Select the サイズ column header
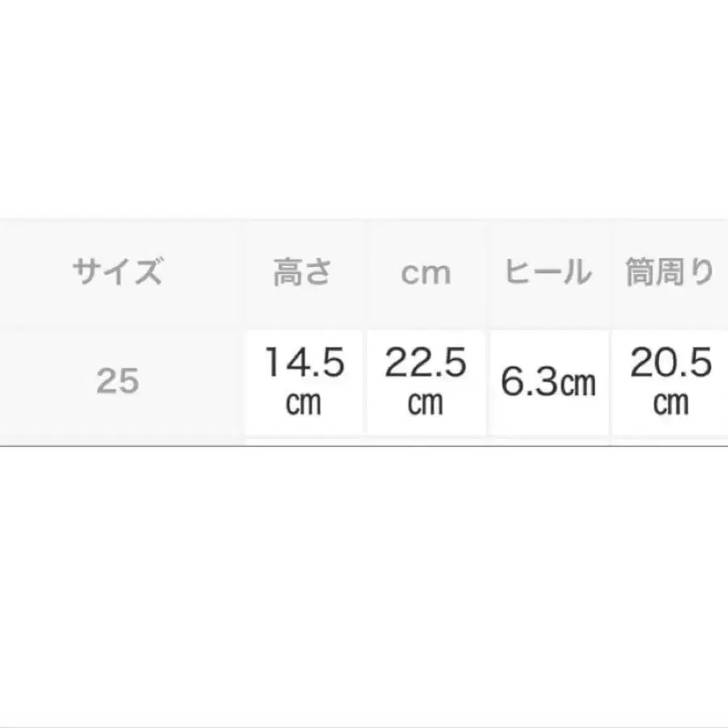728x728 pixels. click(117, 272)
